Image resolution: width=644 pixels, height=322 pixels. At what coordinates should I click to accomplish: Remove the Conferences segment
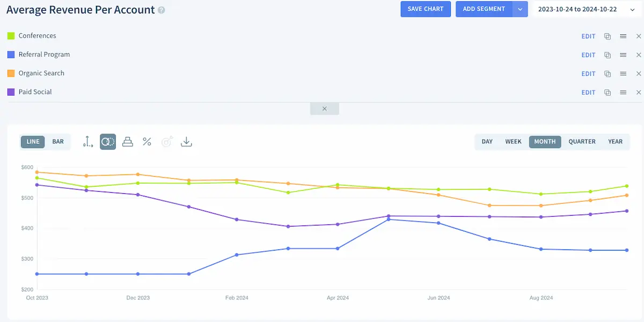(639, 36)
